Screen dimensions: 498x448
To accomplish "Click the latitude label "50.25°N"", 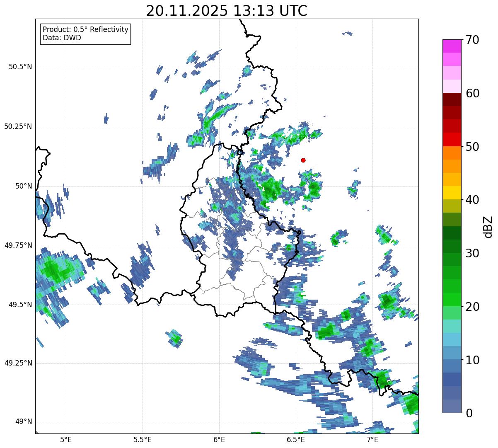I will click(18, 126).
